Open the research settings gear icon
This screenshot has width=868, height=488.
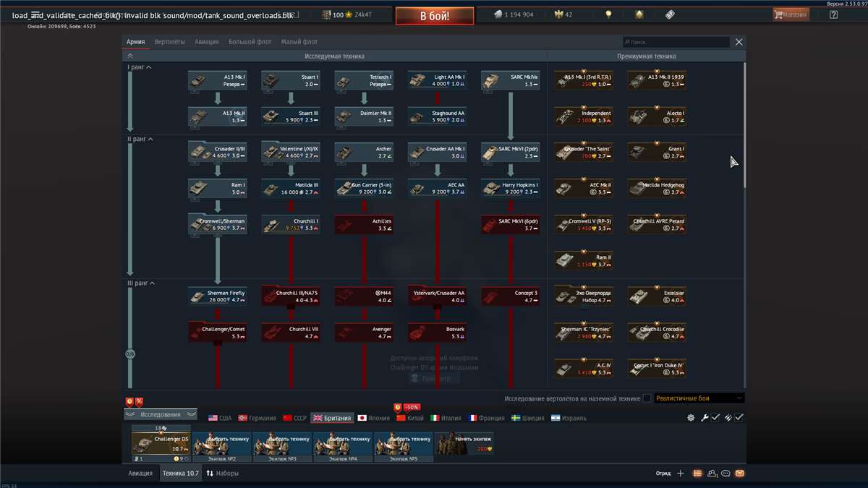coord(691,417)
